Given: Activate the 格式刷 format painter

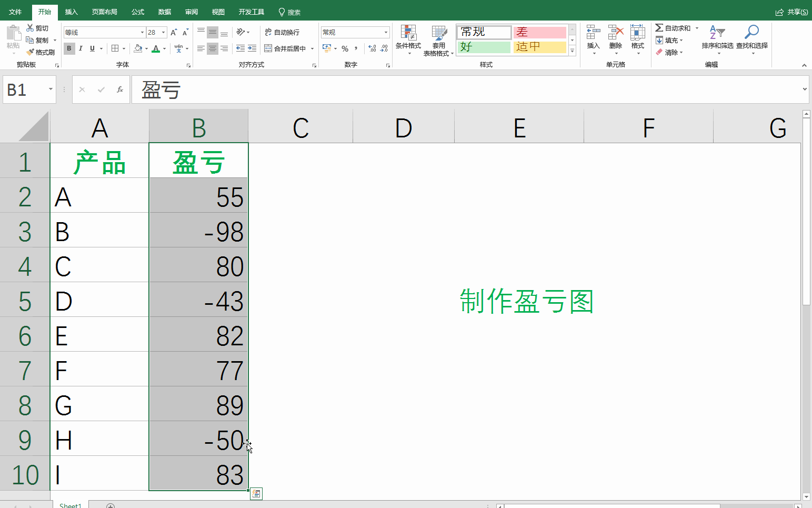Looking at the screenshot, I should point(41,52).
